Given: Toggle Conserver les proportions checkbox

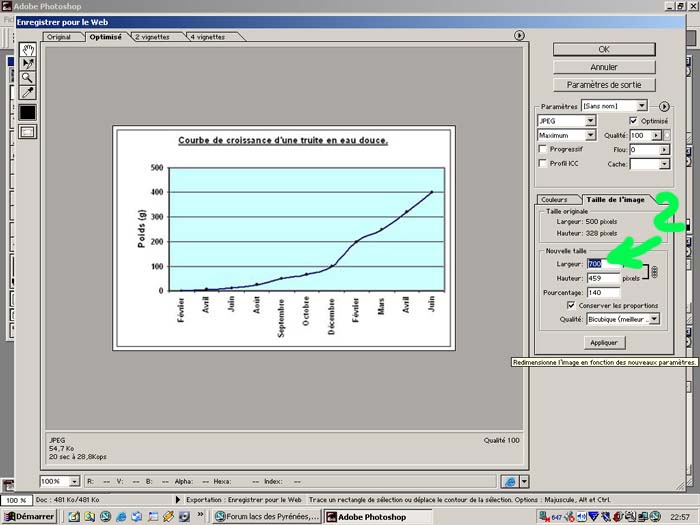Looking at the screenshot, I should pyautogui.click(x=571, y=305).
